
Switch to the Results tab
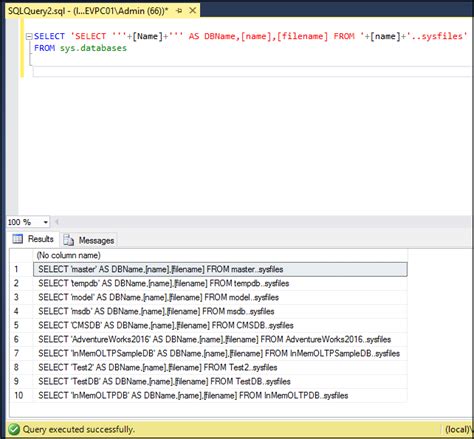pos(33,239)
